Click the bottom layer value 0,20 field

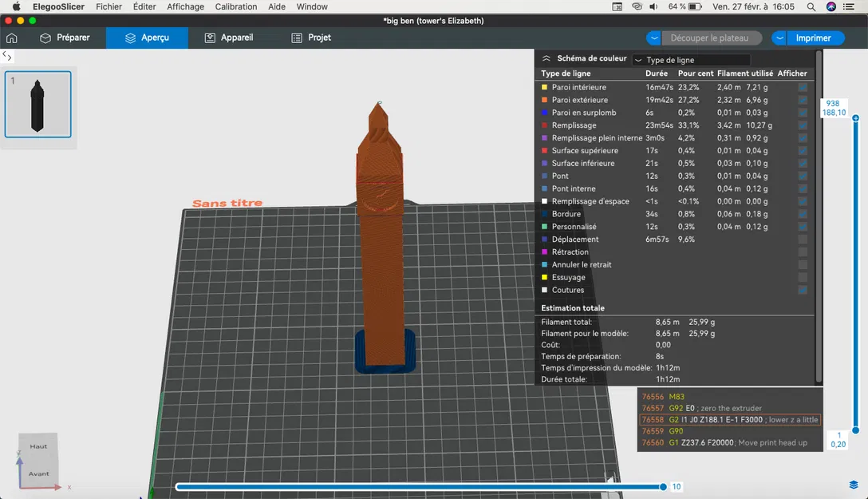click(x=838, y=440)
